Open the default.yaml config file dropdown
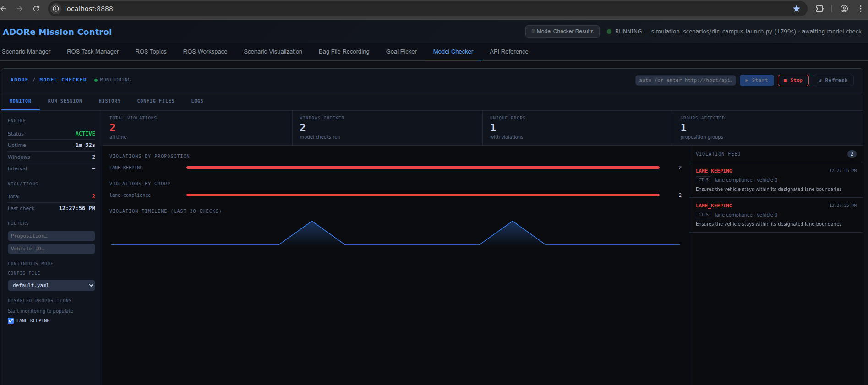868x385 pixels. click(x=51, y=285)
